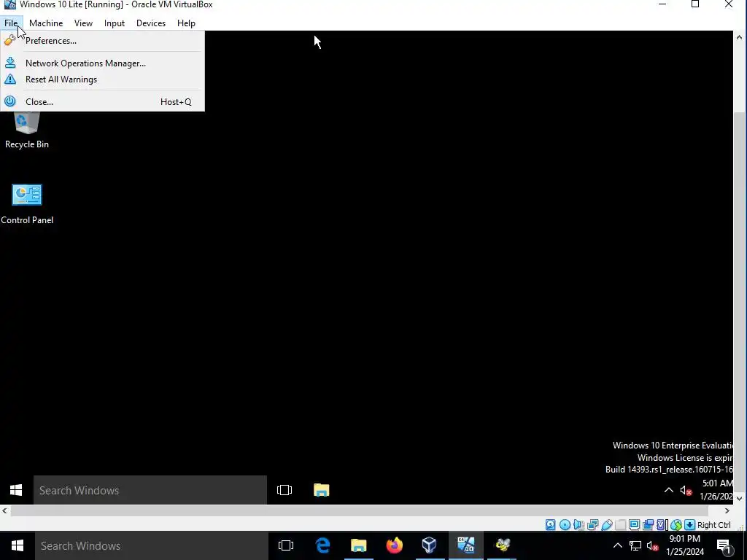Viewport: 747px width, 560px height.
Task: Open Task View on the host taskbar
Action: click(x=286, y=545)
